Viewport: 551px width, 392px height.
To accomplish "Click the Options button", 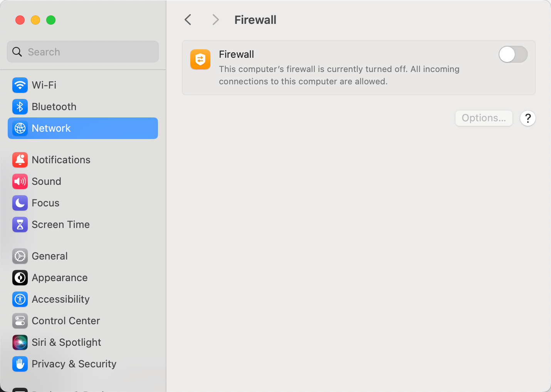I will point(484,118).
